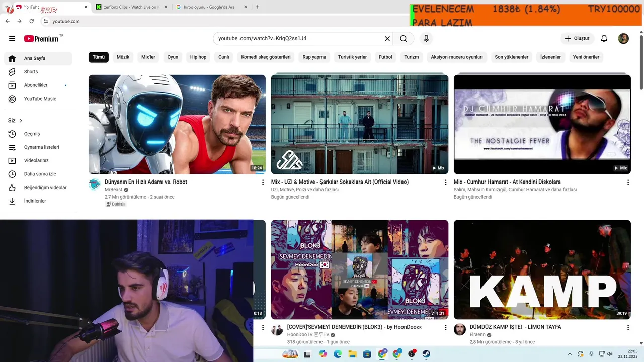644x362 pixels.
Task: Select the Oyun filter chip
Action: pyautogui.click(x=173, y=57)
